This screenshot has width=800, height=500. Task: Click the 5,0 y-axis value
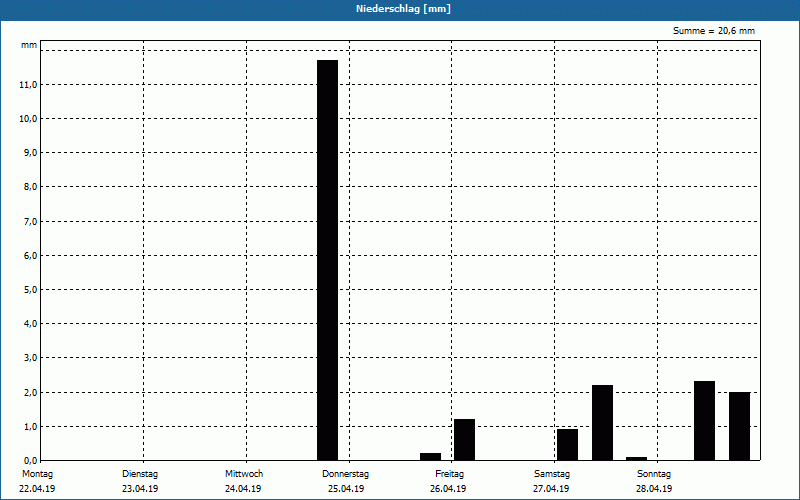tap(30, 290)
